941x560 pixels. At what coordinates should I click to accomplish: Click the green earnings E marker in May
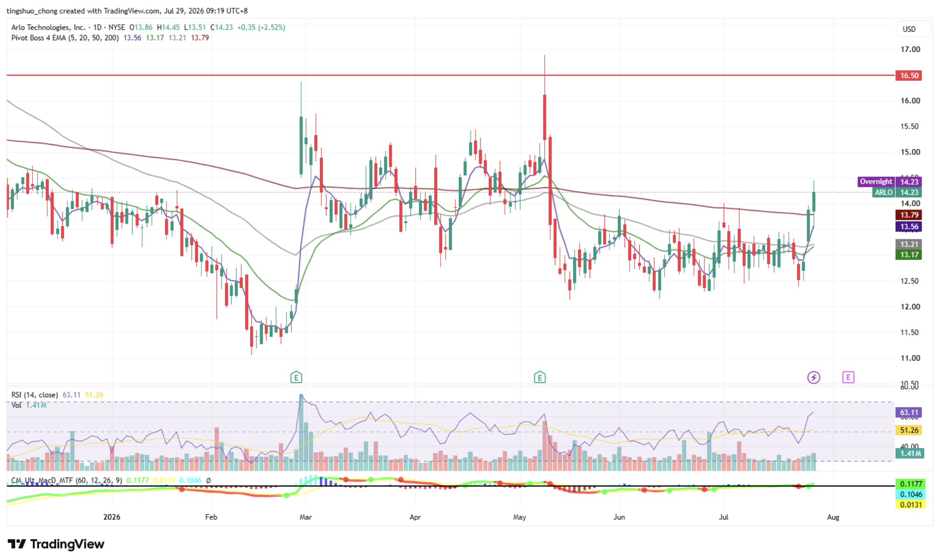click(540, 378)
